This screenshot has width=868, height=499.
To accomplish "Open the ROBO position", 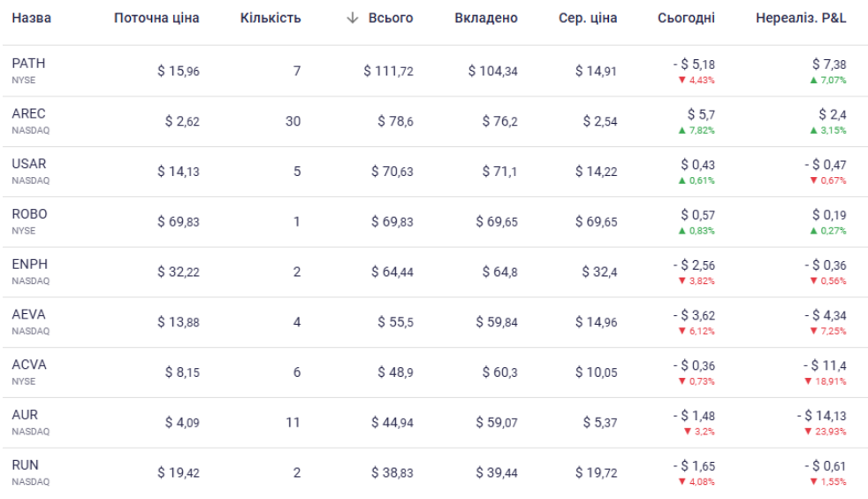I will [29, 214].
